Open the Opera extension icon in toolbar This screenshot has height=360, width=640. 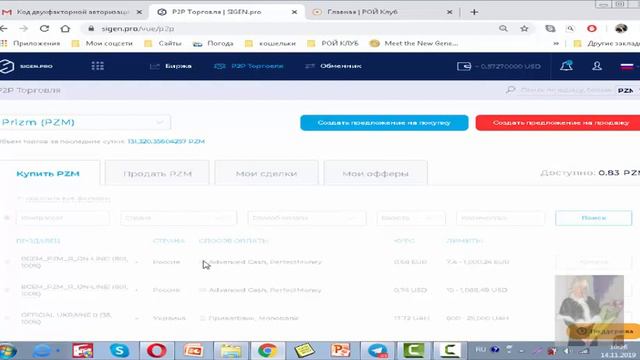tap(591, 29)
